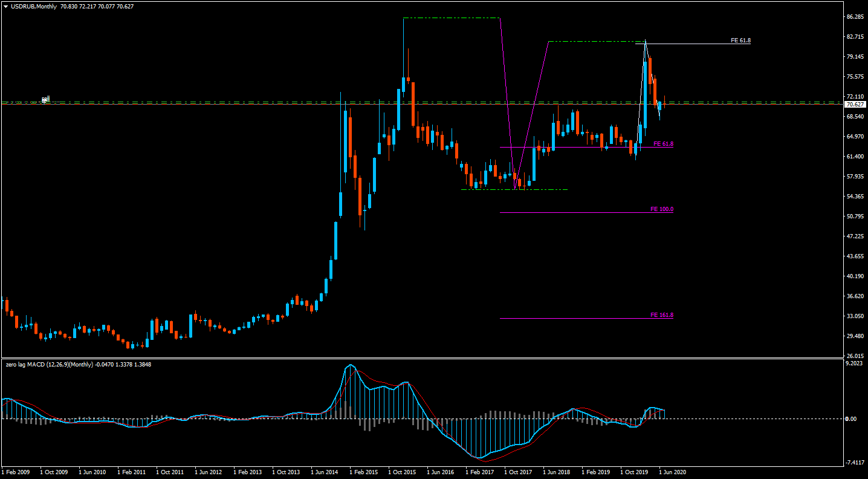Click the 43.655 price scale label
Viewport: 868px width, 479px height.
pos(855,256)
